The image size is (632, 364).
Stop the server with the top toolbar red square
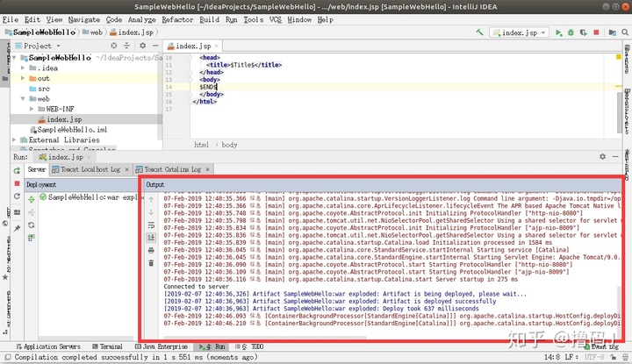click(x=596, y=32)
